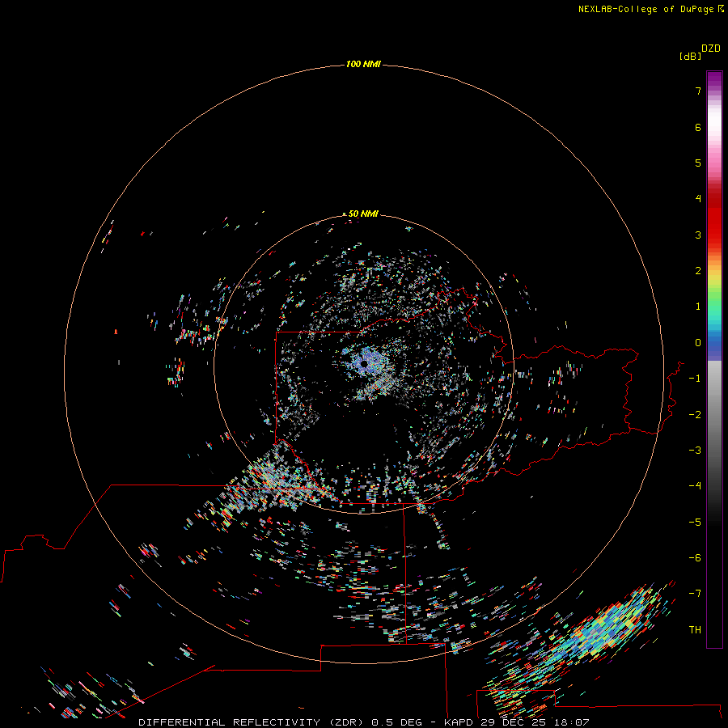Click the 7 tick label on color scale

point(698,91)
